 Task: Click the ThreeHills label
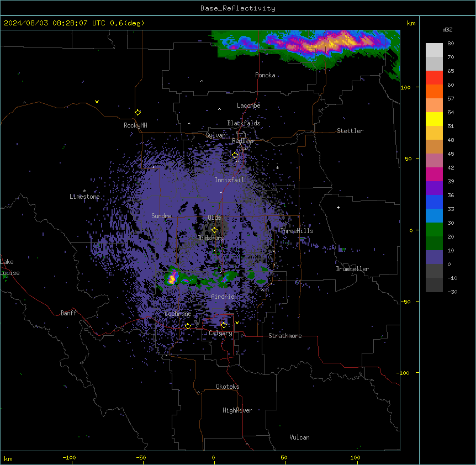(x=297, y=231)
